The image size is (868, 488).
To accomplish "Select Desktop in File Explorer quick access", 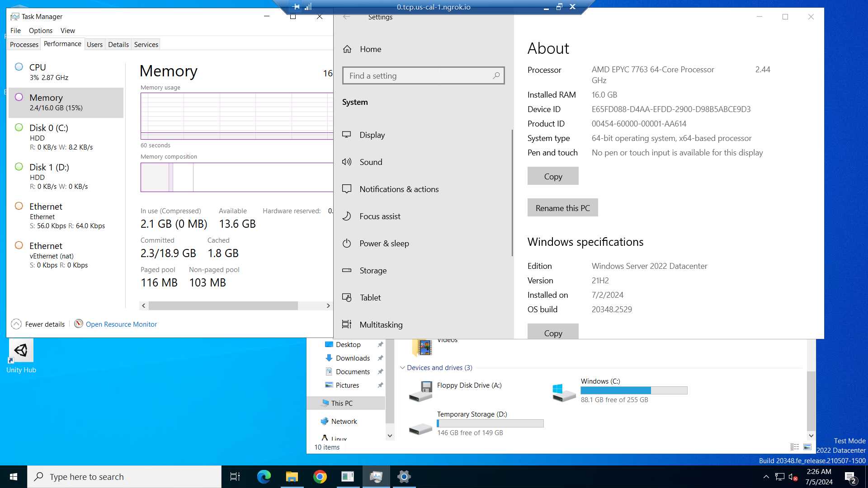I will (348, 344).
